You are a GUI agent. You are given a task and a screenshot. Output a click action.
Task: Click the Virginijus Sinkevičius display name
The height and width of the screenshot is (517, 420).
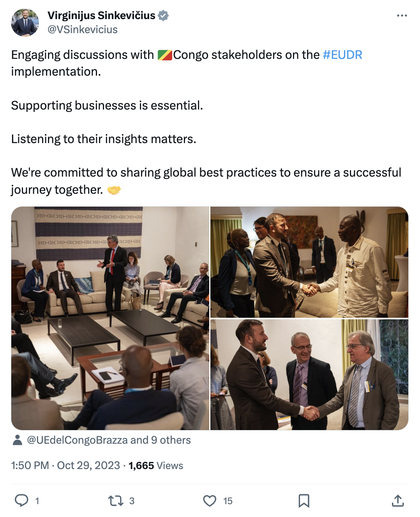(101, 16)
